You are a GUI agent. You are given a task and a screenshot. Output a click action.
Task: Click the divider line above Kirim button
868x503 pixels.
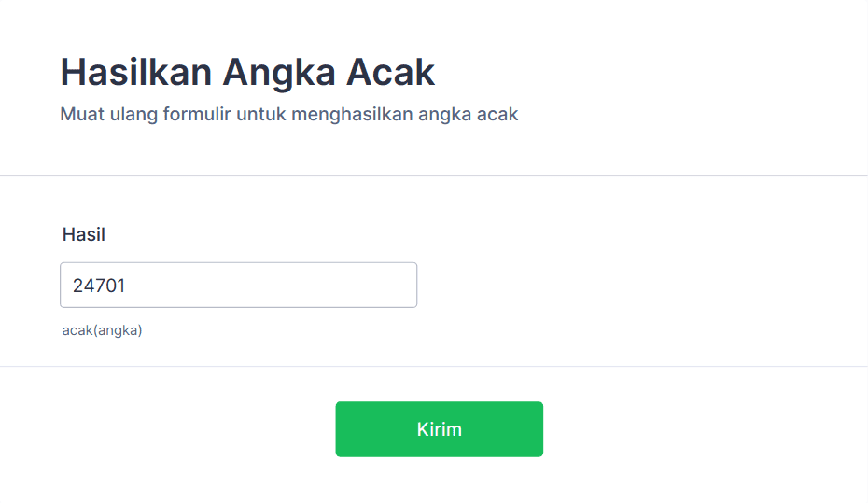434,367
